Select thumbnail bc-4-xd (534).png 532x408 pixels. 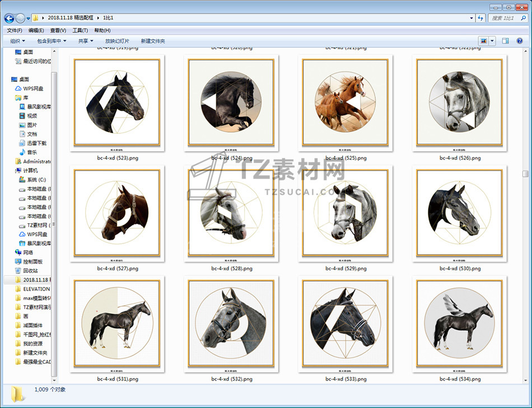(x=460, y=324)
